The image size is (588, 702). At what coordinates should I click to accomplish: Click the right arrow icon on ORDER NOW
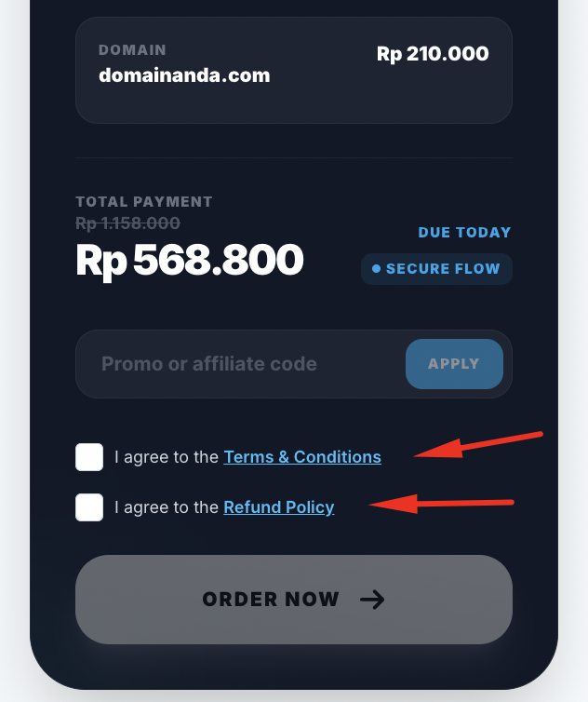[372, 600]
